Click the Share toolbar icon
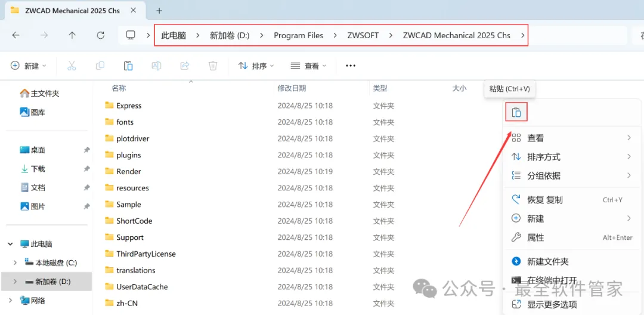The image size is (644, 315). click(x=185, y=66)
